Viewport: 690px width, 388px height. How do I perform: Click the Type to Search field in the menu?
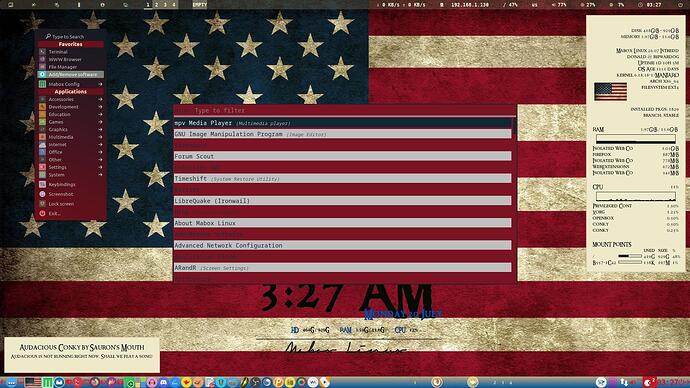tap(70, 37)
